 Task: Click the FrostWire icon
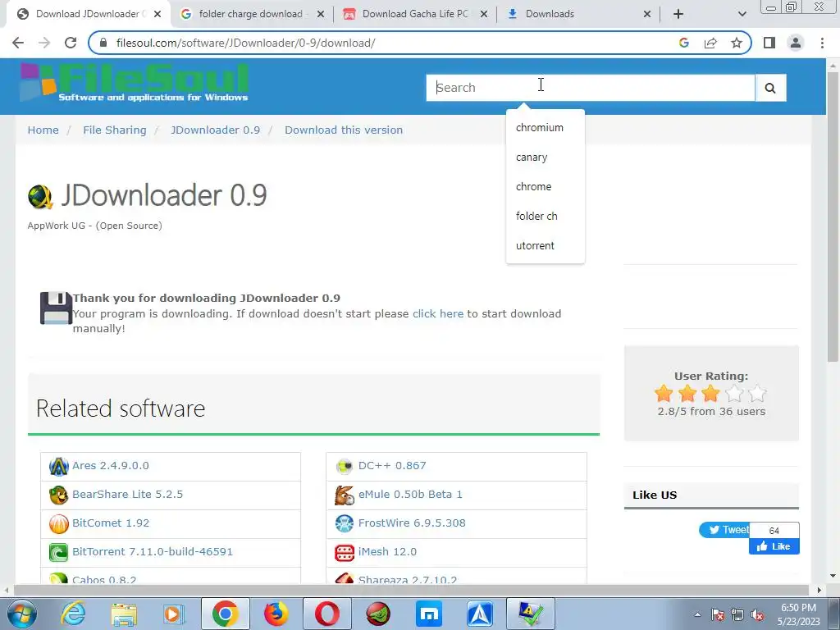tap(345, 523)
